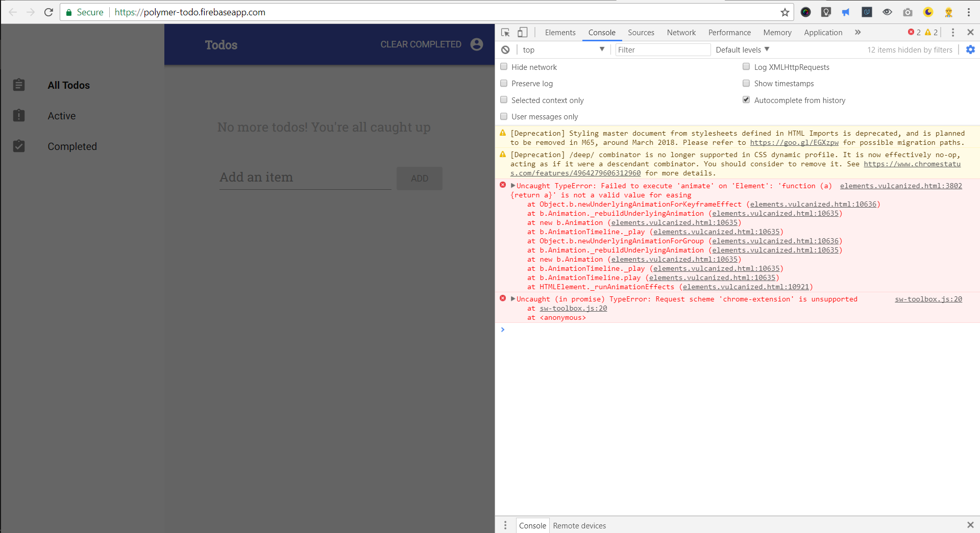The height and width of the screenshot is (533, 980).
Task: Open sw-toolbox.js:20 link on right
Action: click(x=928, y=299)
